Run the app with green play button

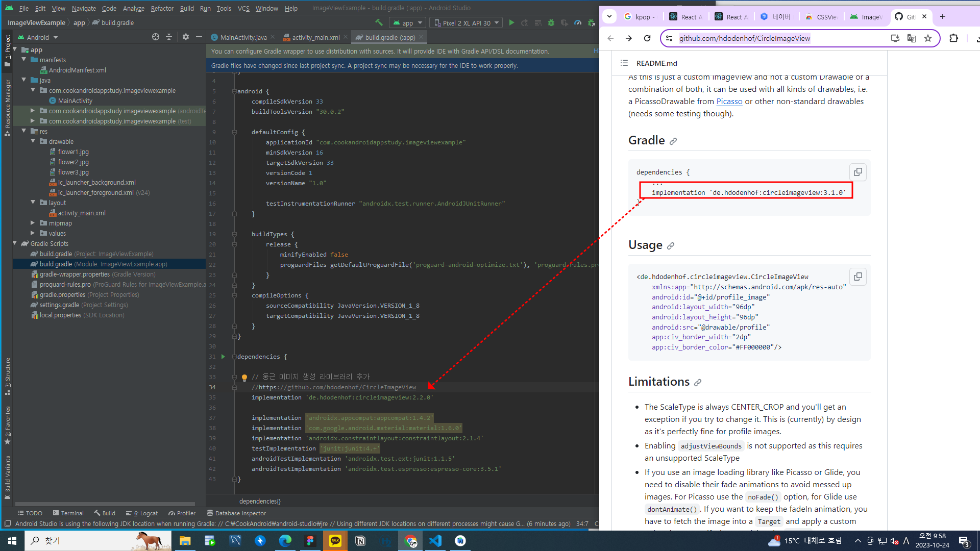[x=511, y=22]
